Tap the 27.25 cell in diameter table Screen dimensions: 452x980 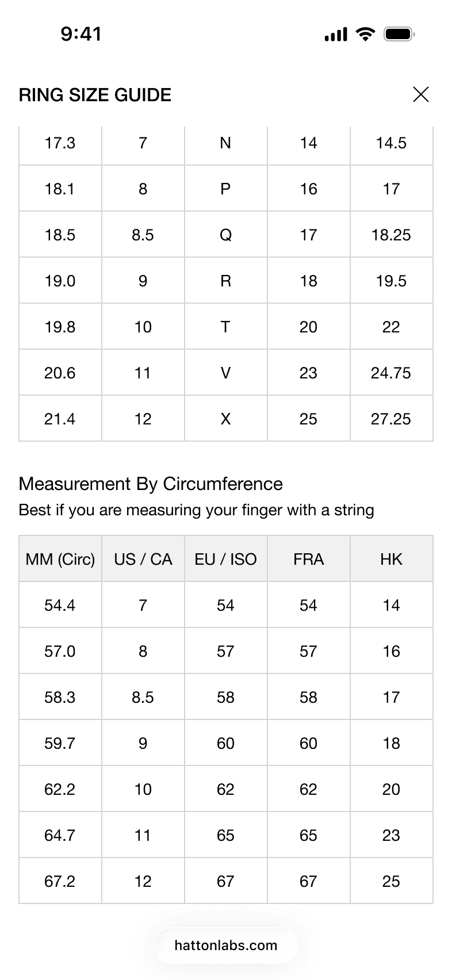coord(392,419)
